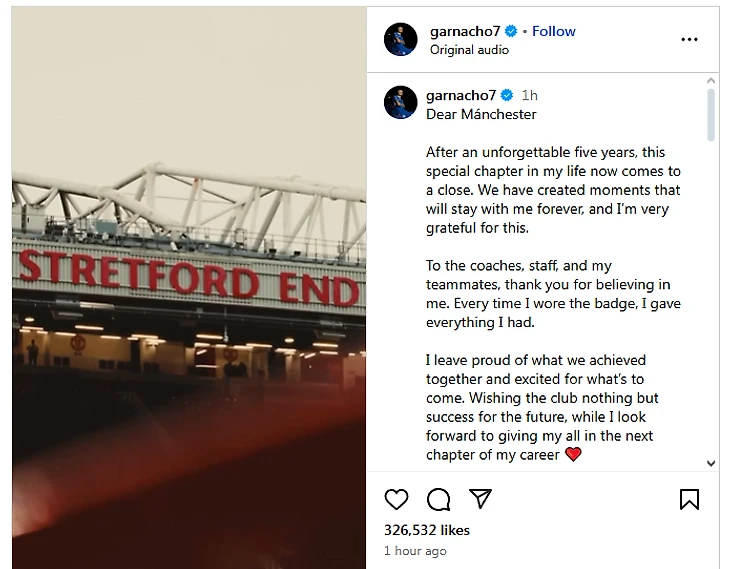Open the three-dot more options menu

689,40
